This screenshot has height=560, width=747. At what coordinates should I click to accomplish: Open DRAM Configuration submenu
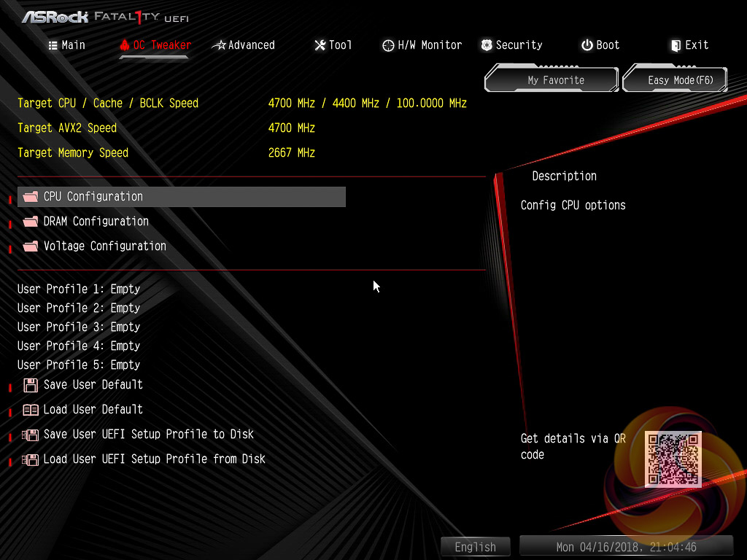[96, 222]
